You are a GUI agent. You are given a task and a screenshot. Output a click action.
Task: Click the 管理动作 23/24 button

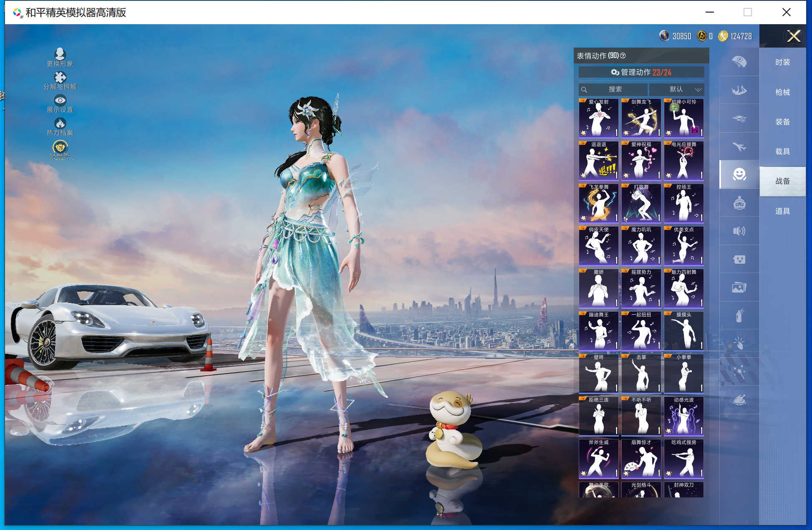[x=641, y=72]
